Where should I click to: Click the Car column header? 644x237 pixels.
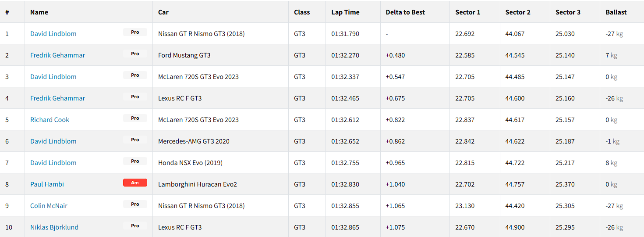(x=163, y=12)
